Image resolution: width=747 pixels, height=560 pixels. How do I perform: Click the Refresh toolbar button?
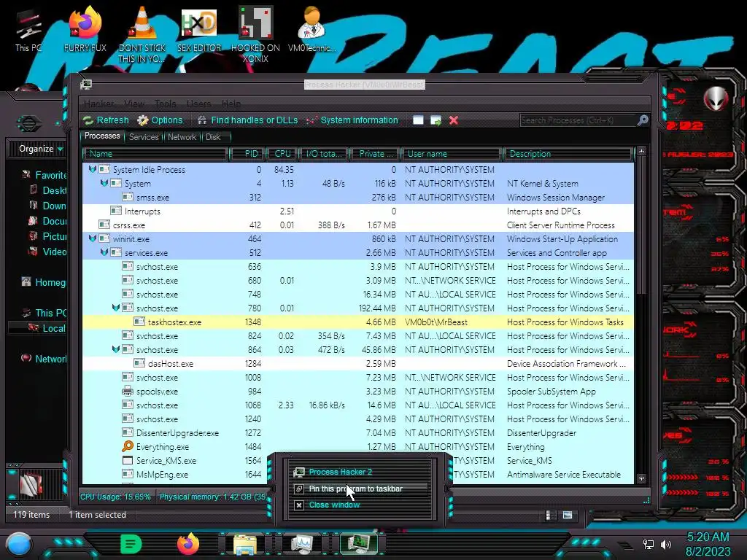click(x=106, y=120)
